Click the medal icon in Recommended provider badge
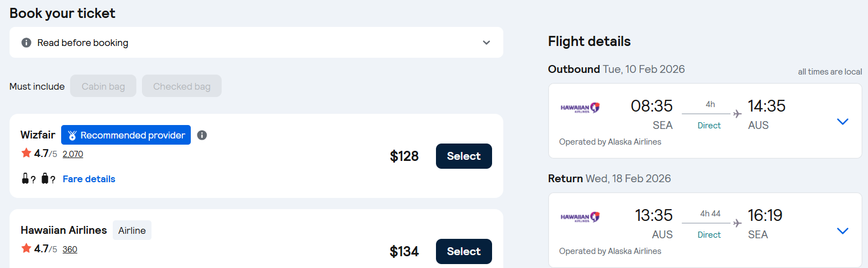 [x=72, y=135]
